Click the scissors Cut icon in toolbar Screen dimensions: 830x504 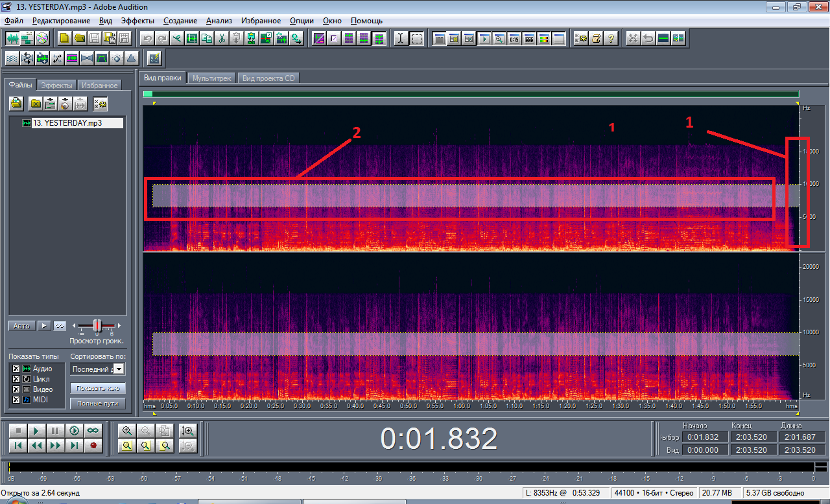222,38
